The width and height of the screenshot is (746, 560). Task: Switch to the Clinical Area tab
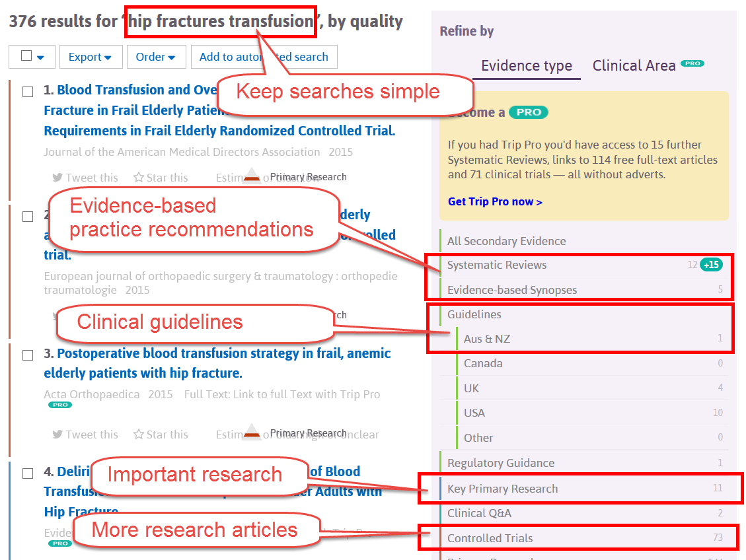coord(635,65)
